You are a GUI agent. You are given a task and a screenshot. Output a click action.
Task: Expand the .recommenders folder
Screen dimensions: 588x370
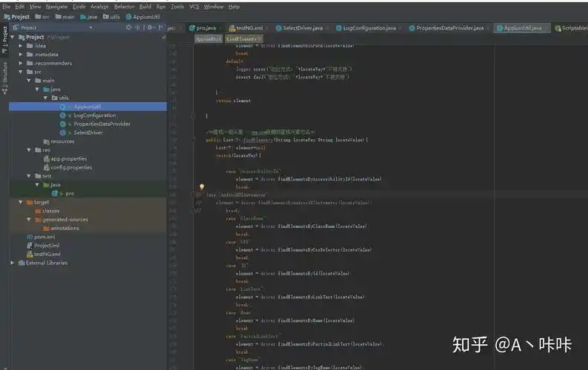tap(21, 63)
